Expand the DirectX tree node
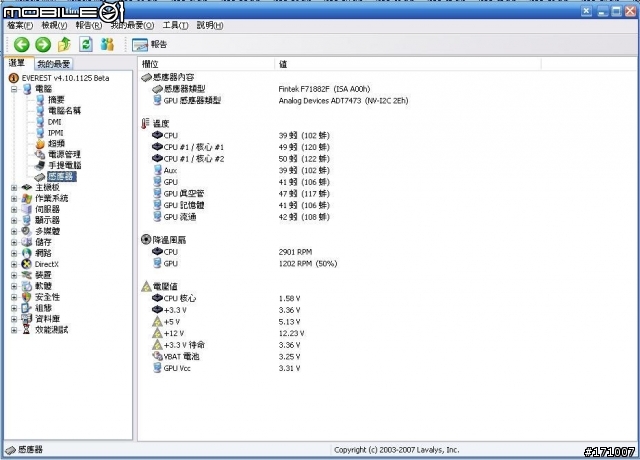 click(x=14, y=264)
